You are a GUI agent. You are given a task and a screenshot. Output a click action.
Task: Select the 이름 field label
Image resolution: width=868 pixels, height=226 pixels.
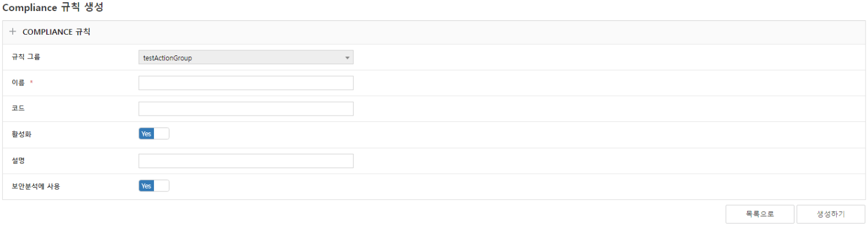[x=18, y=83]
